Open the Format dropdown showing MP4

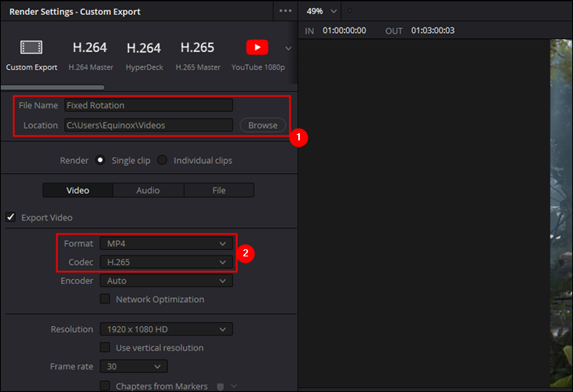coord(166,243)
